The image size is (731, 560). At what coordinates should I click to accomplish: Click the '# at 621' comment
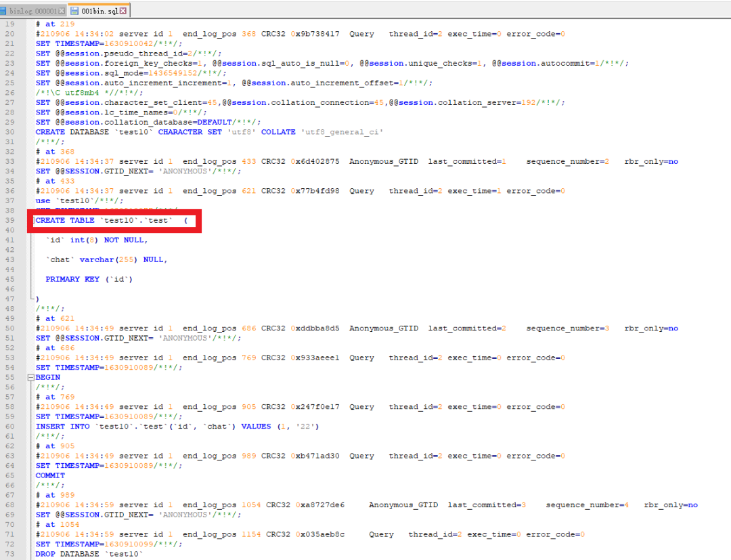(x=55, y=318)
